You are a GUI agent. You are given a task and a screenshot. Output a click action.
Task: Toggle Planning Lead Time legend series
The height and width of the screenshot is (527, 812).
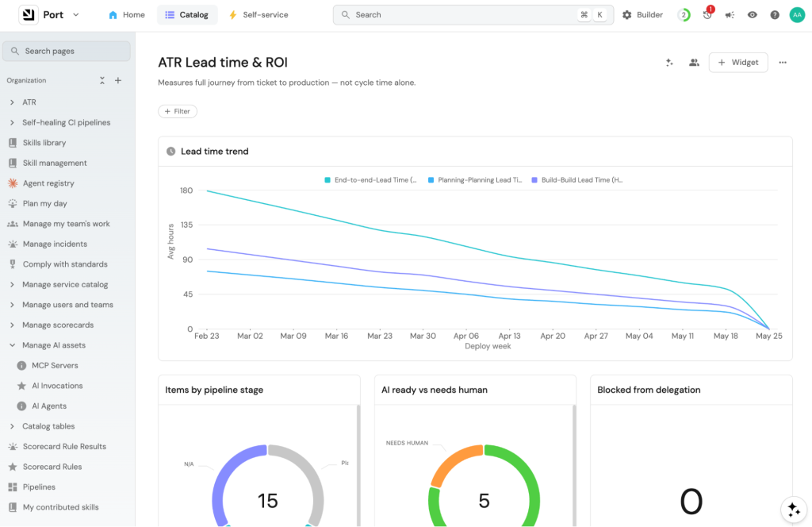tap(475, 180)
